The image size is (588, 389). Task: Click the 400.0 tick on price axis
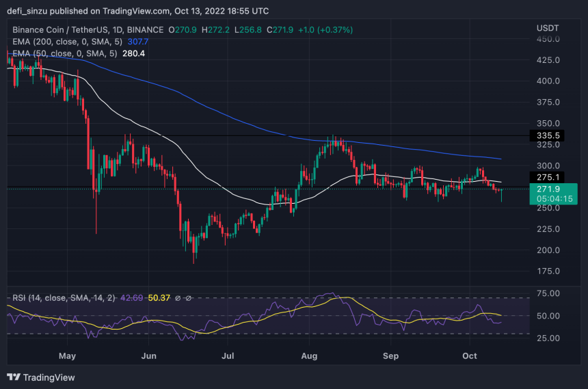548,81
